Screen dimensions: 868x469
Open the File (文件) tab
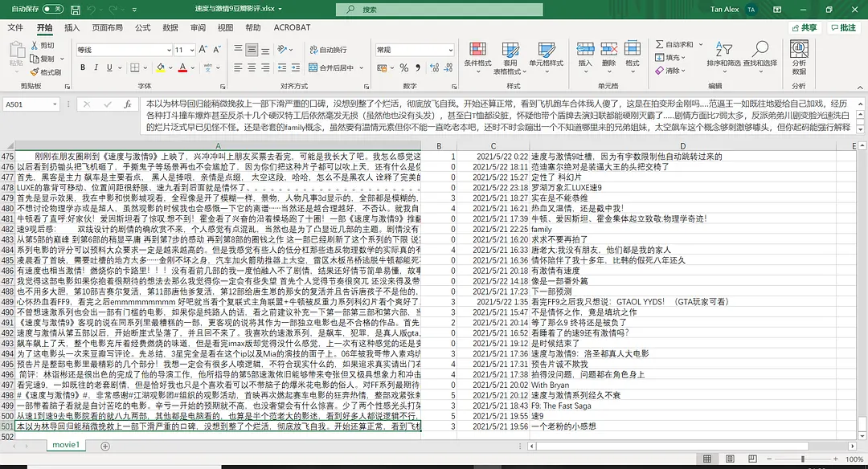coord(15,27)
